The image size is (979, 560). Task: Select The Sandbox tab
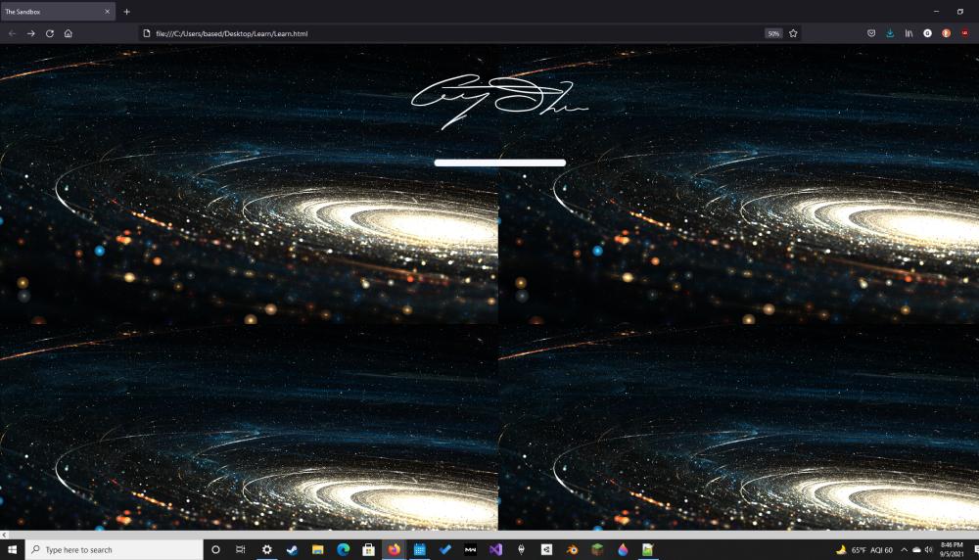58,11
